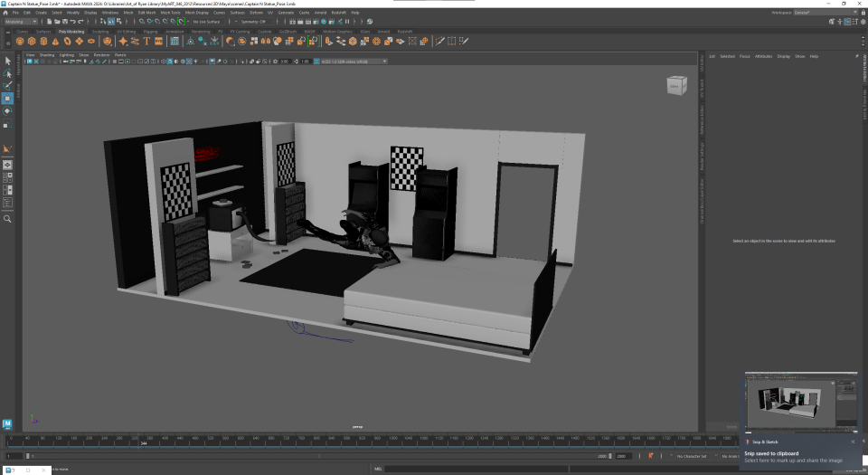Click the Attribute Editor Select button at the bottom

tap(731, 427)
